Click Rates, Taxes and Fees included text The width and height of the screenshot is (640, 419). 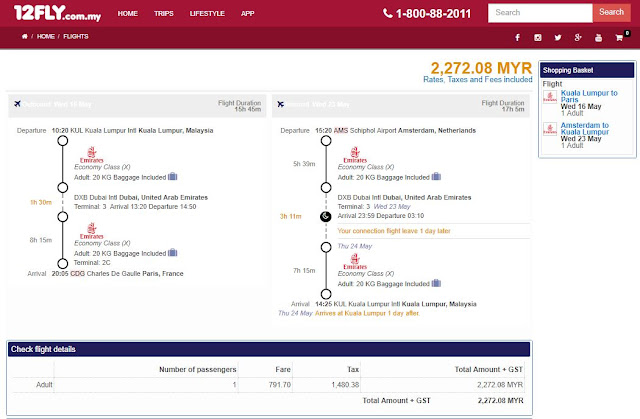click(x=478, y=80)
